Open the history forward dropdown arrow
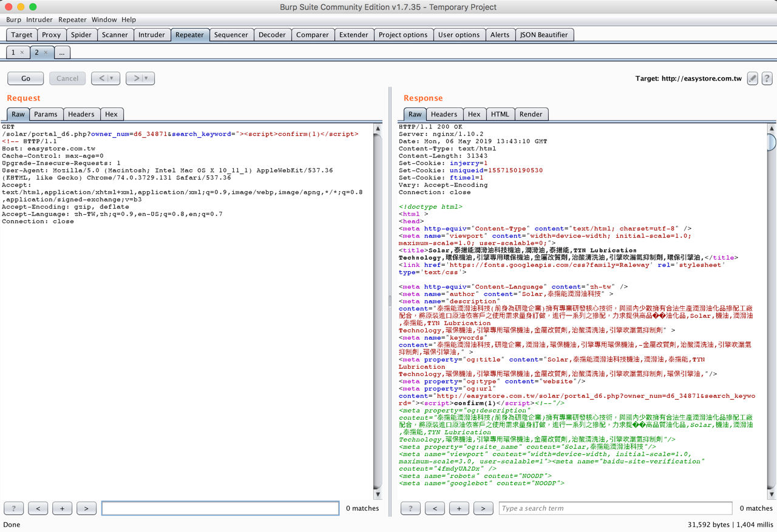 (x=146, y=78)
